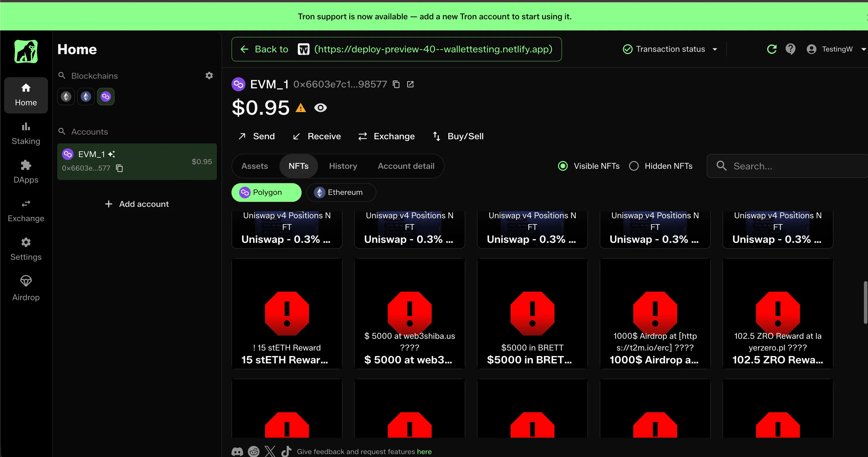The height and width of the screenshot is (457, 868).
Task: Refresh wallet data icon
Action: pos(772,49)
